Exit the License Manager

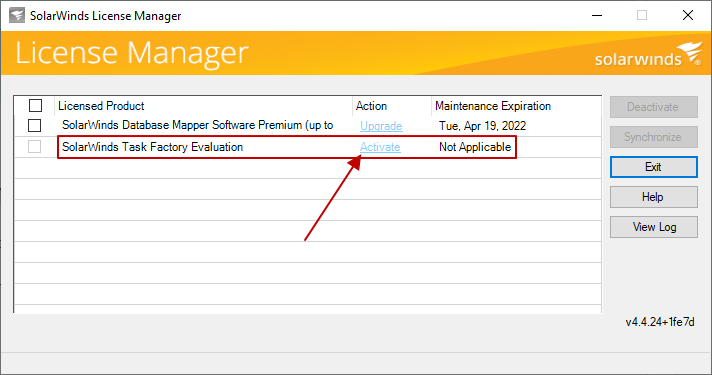(x=653, y=167)
